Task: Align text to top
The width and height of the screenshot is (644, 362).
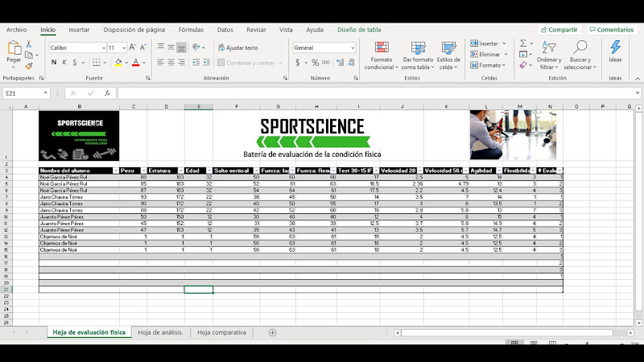Action: [160, 47]
